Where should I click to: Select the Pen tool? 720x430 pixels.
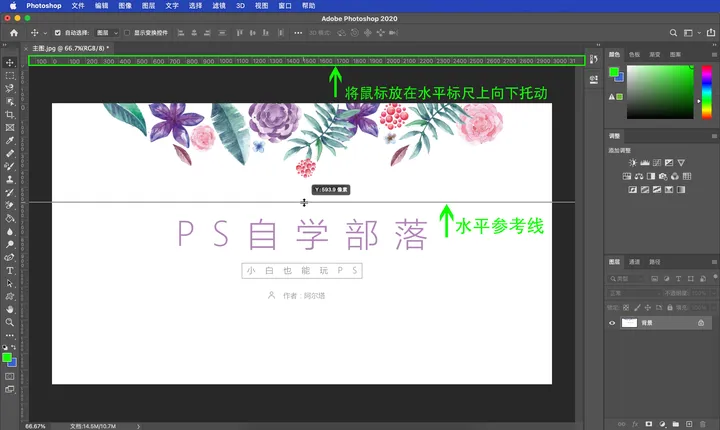coord(10,257)
